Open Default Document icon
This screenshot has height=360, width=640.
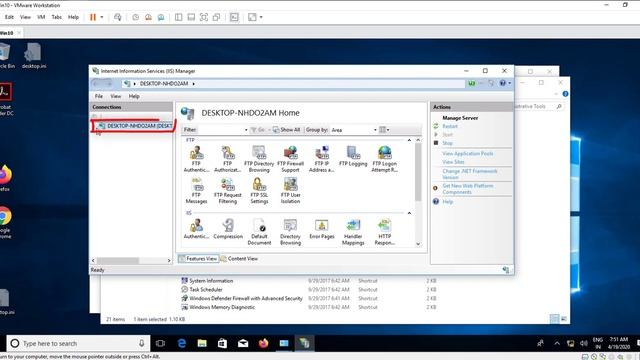click(259, 231)
